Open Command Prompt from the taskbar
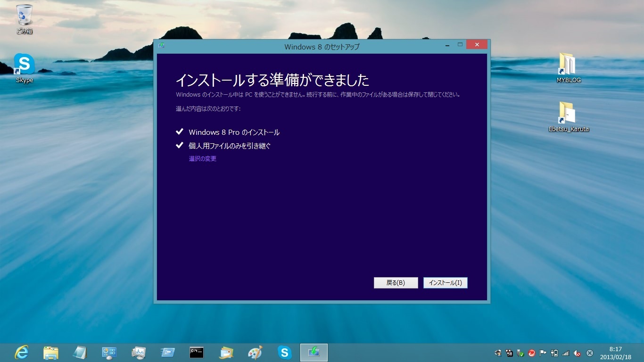644x362 pixels. point(197,352)
